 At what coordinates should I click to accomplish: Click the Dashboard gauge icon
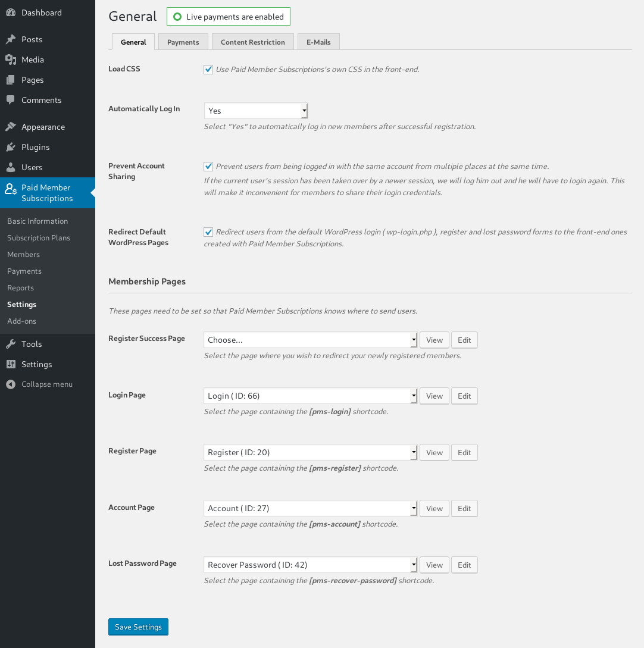pyautogui.click(x=11, y=12)
